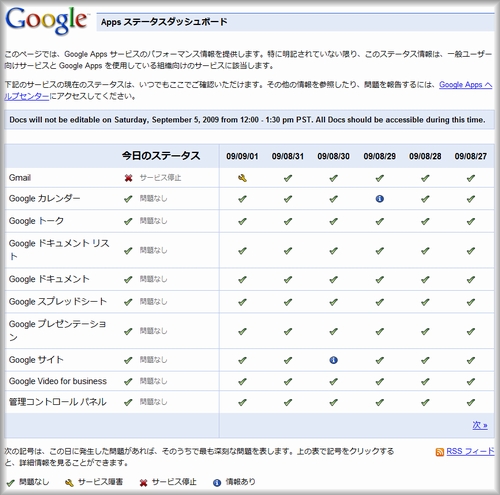Click Google スプレッドシート today's status checkmark
Image resolution: width=500 pixels, height=495 pixels.
coord(128,302)
